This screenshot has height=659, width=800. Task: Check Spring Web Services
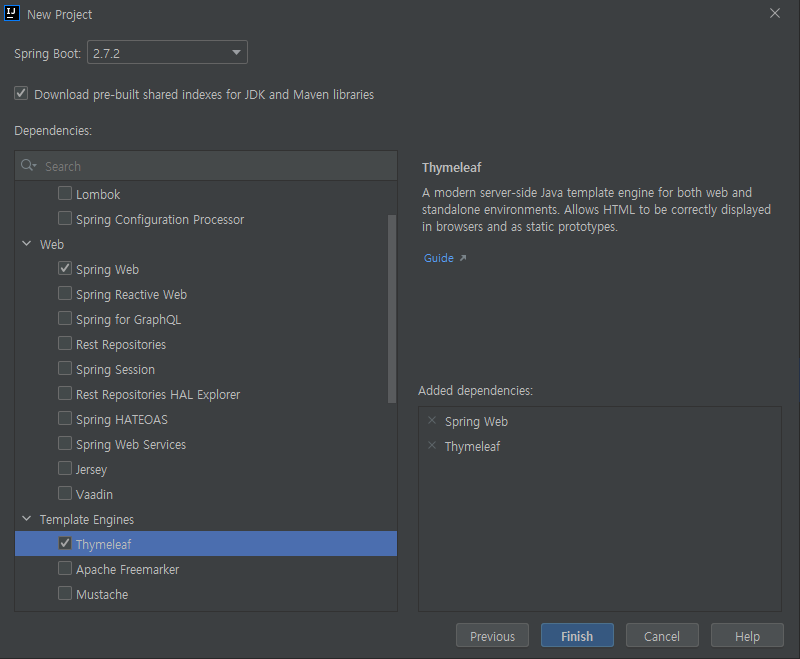65,443
